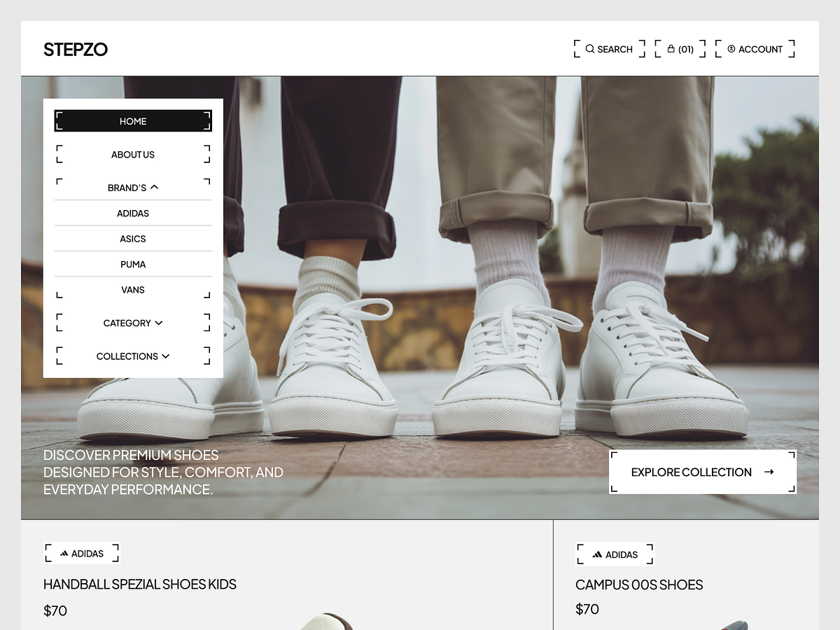Select the HOME menu item
Image resolution: width=840 pixels, height=630 pixels.
(133, 121)
